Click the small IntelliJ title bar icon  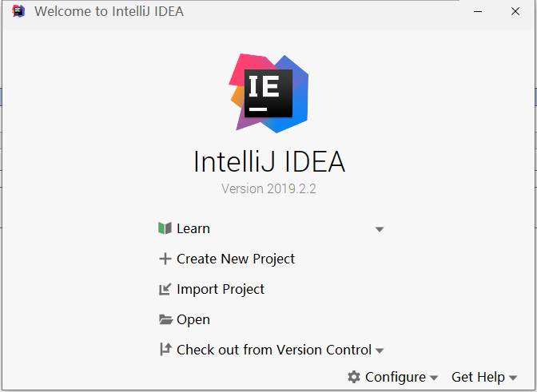(x=18, y=12)
